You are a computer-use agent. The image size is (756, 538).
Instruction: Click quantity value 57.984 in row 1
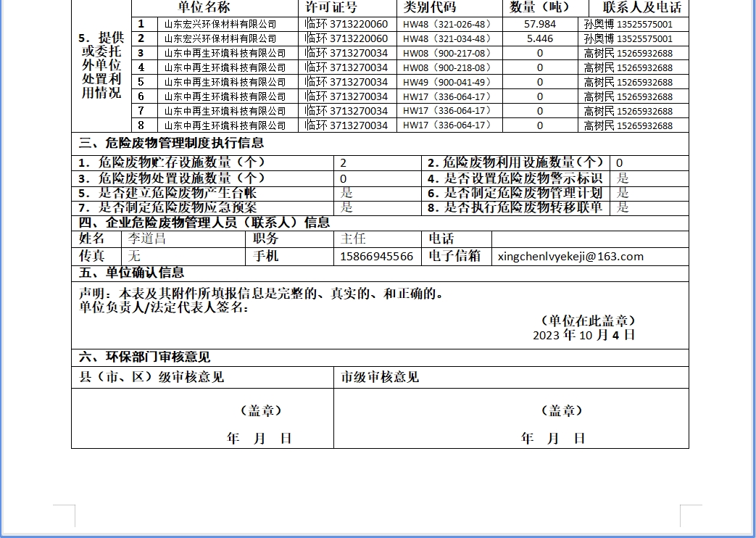pyautogui.click(x=539, y=24)
